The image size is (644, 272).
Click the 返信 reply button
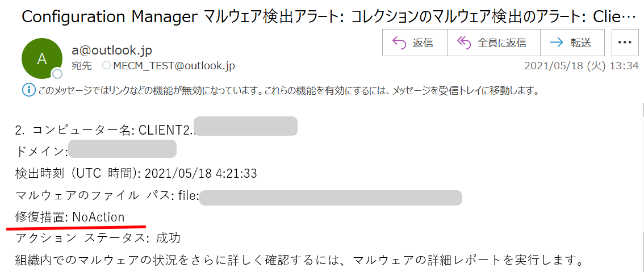tap(415, 43)
